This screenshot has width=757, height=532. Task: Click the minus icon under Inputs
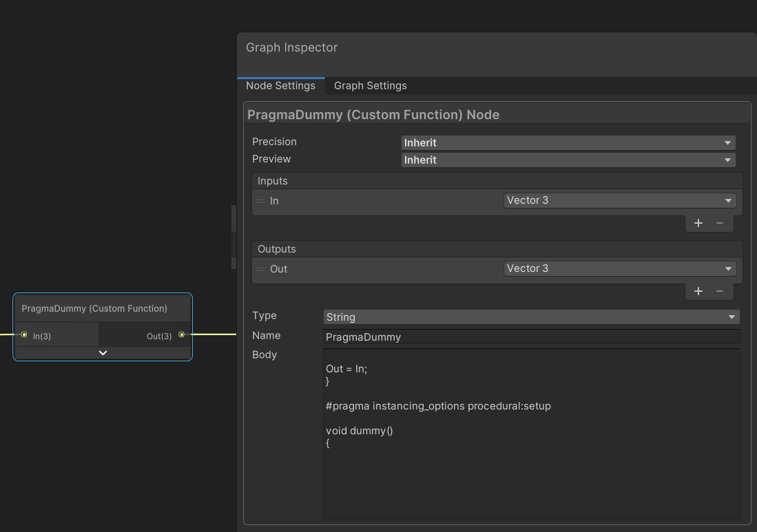720,223
